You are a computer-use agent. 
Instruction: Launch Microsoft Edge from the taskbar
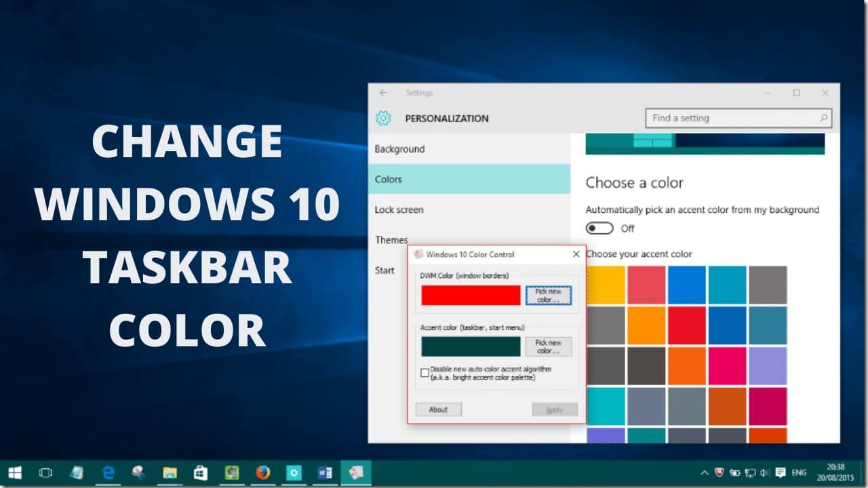tap(108, 472)
